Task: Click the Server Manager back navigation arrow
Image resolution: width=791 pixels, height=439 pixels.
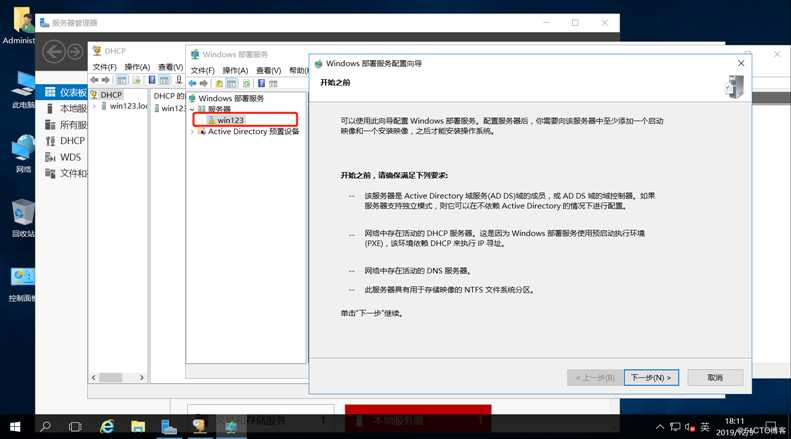Action: click(x=53, y=52)
